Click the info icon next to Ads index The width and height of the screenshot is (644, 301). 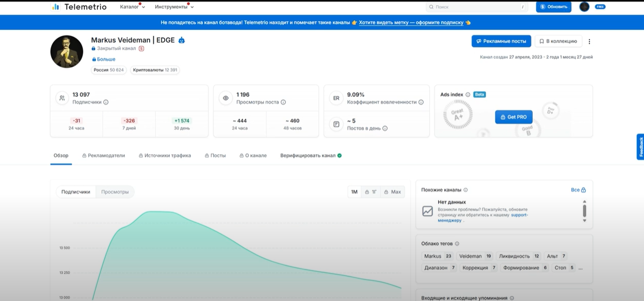click(468, 95)
